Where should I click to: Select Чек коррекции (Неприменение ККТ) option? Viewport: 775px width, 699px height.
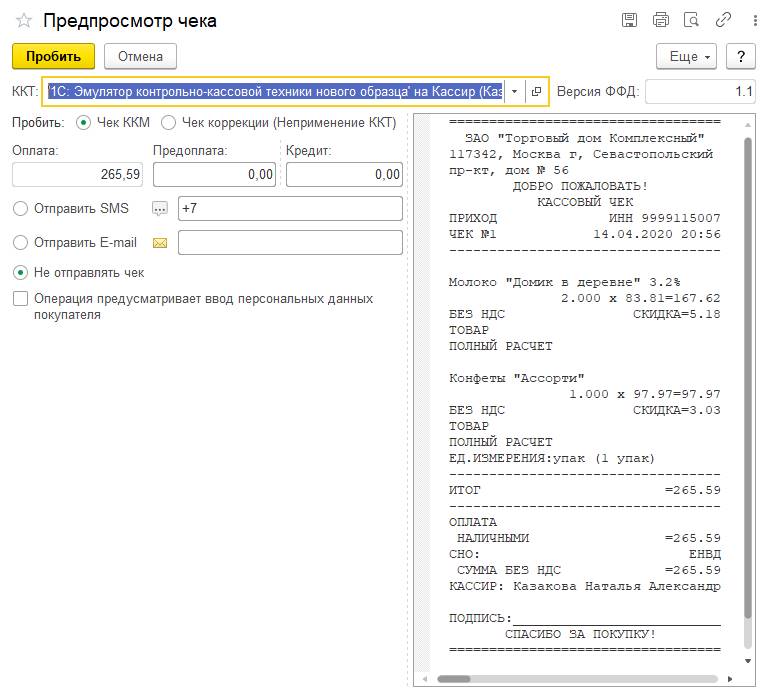(x=169, y=123)
